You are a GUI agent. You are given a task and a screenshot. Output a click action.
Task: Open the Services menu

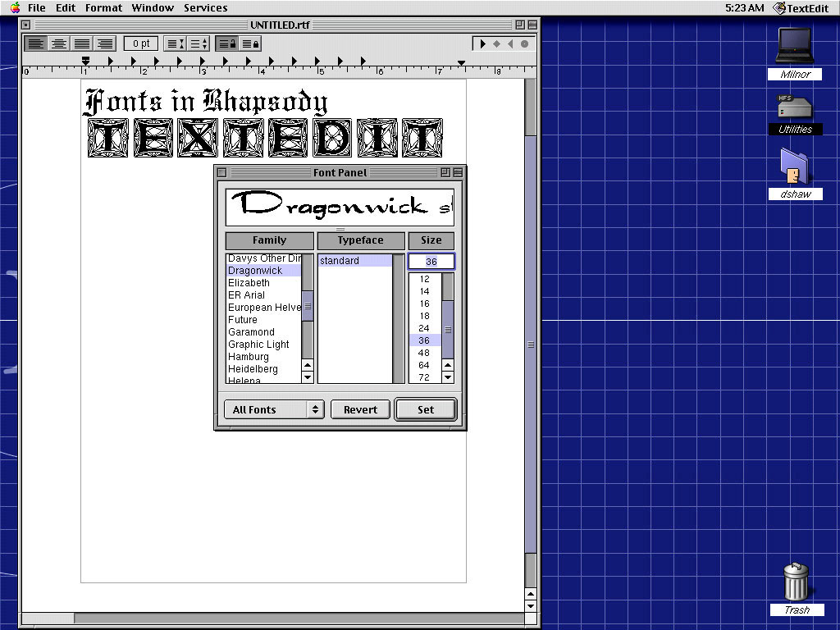click(x=205, y=7)
